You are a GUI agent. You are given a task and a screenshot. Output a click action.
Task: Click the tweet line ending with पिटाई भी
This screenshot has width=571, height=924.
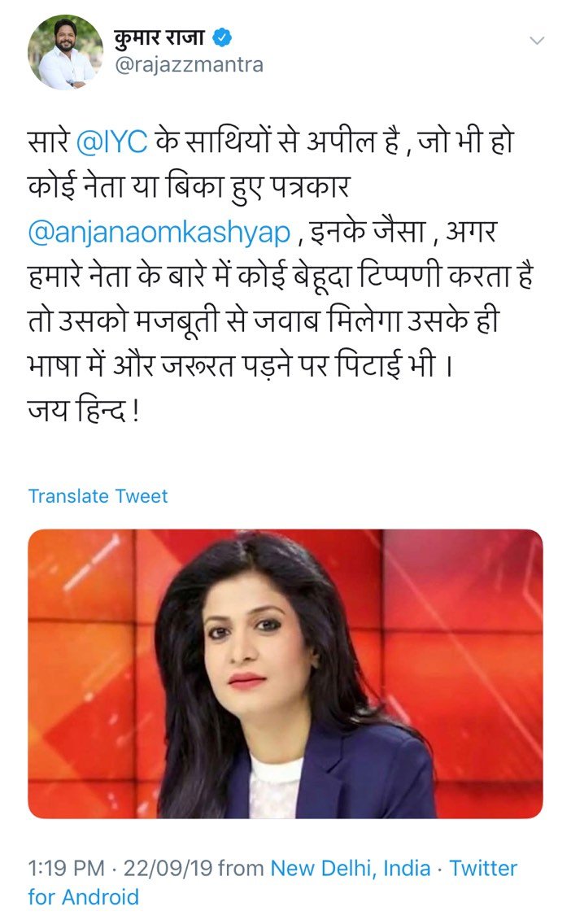pyautogui.click(x=240, y=367)
